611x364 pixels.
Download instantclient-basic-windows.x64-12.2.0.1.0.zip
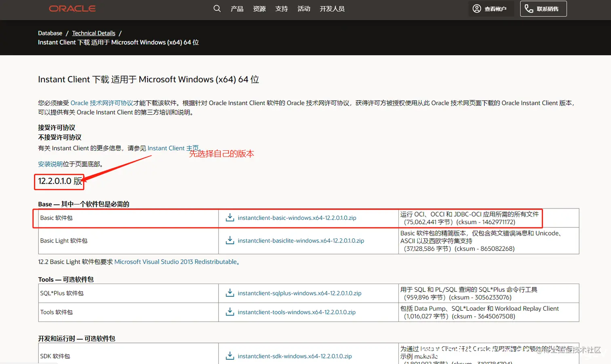click(297, 218)
